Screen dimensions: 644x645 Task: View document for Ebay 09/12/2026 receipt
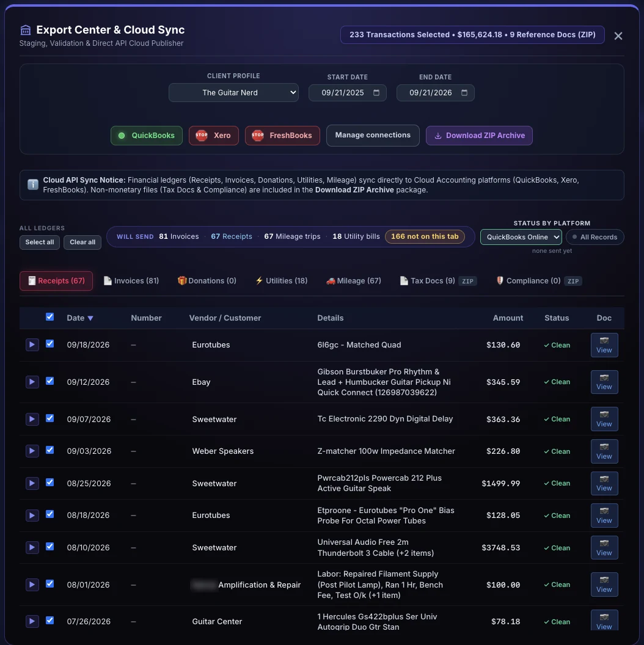coord(604,382)
